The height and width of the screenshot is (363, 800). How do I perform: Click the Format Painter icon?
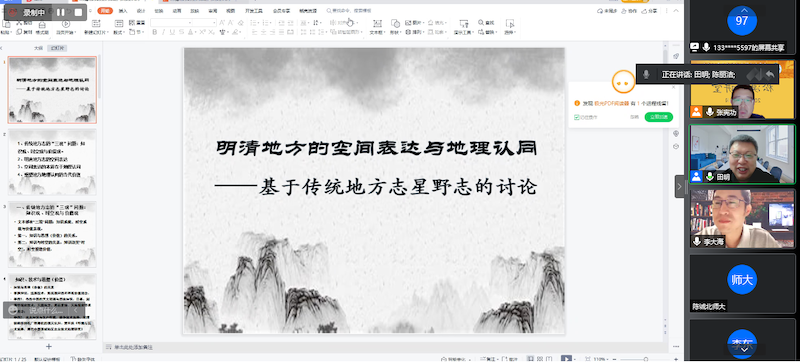click(x=42, y=27)
